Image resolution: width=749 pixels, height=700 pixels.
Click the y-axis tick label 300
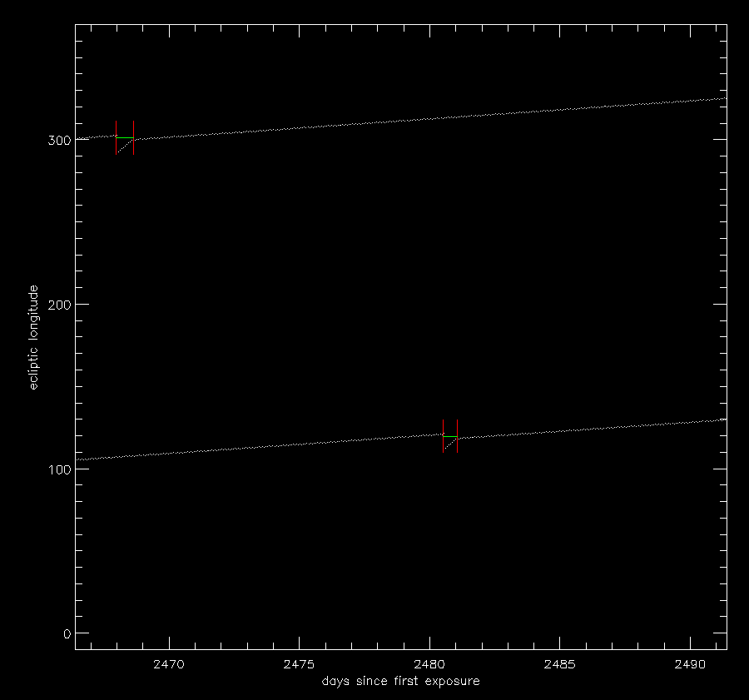coord(59,141)
